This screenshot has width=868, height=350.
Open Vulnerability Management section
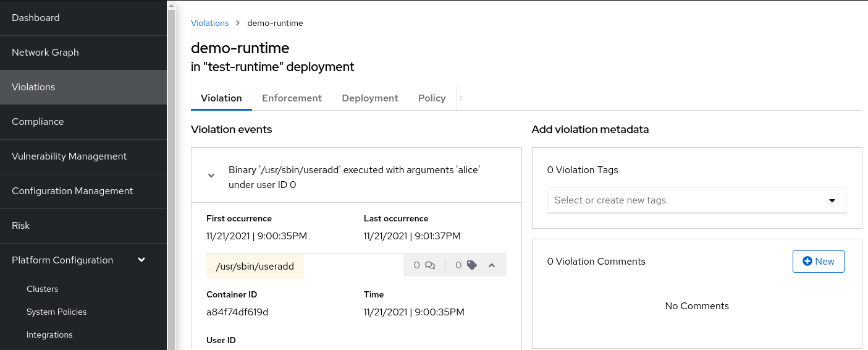pyautogui.click(x=69, y=156)
